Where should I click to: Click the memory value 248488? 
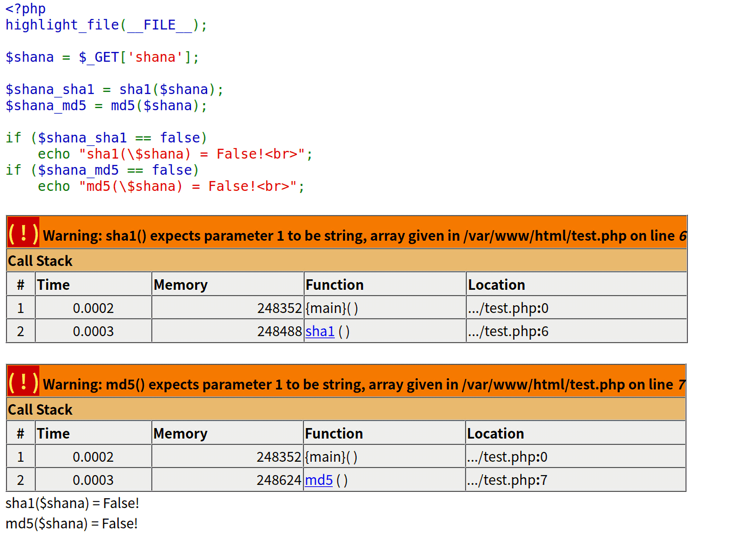[279, 331]
